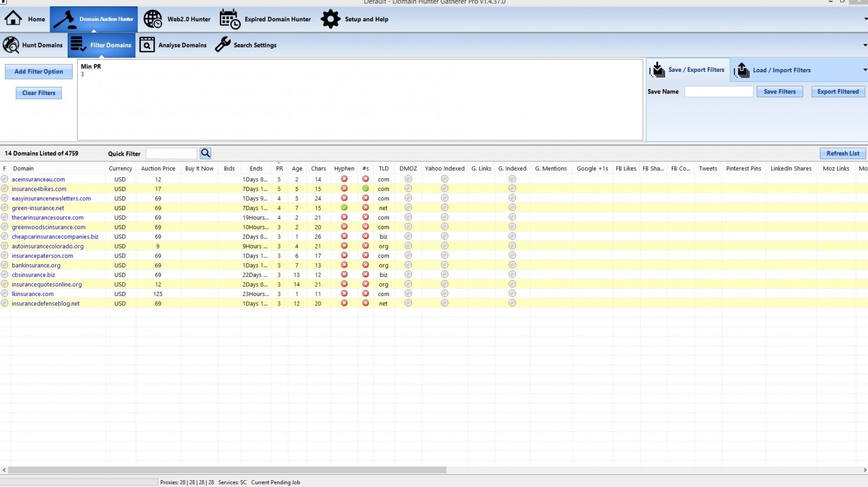Toggle the circle marker for insurance4bikes.com row
The width and height of the screenshot is (868, 487).
click(5, 189)
